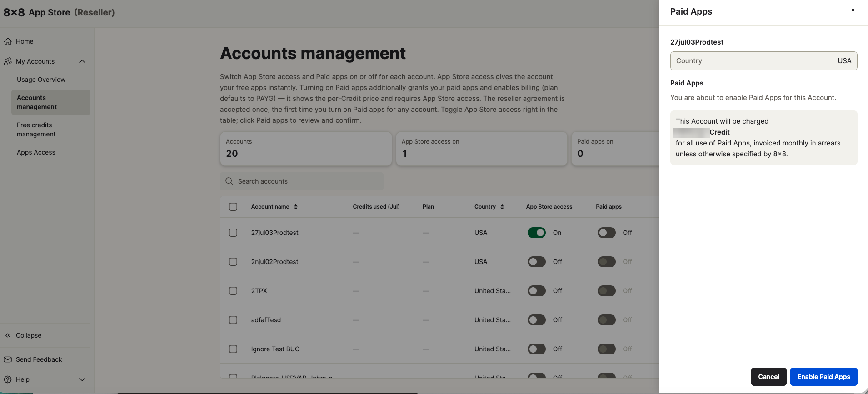Viewport: 868px width, 394px height.
Task: Close the Paid Apps panel
Action: pos(853,10)
